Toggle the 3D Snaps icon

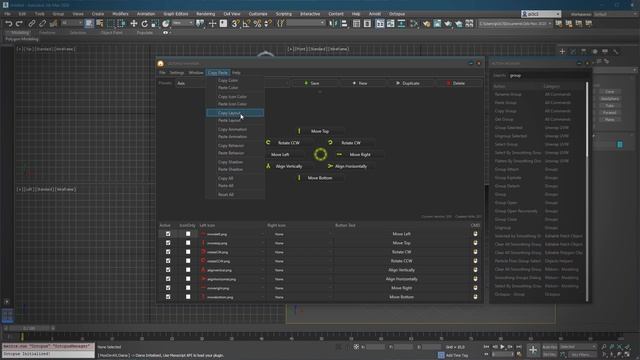(x=236, y=24)
